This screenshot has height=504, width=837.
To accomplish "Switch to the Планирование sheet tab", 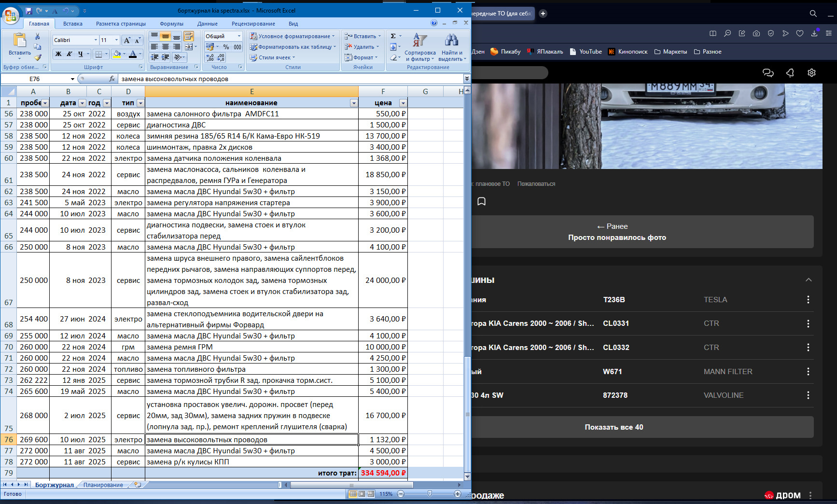I will pos(103,485).
